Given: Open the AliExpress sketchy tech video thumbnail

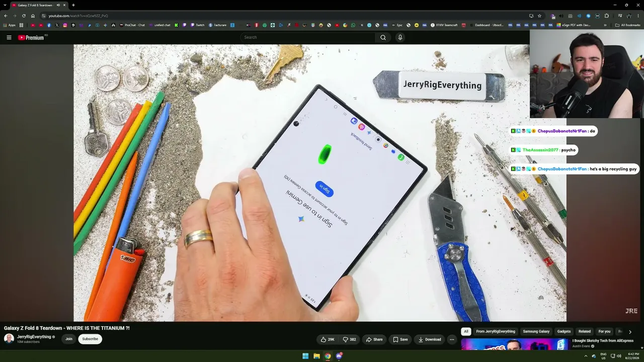Looking at the screenshot, I should (x=515, y=344).
